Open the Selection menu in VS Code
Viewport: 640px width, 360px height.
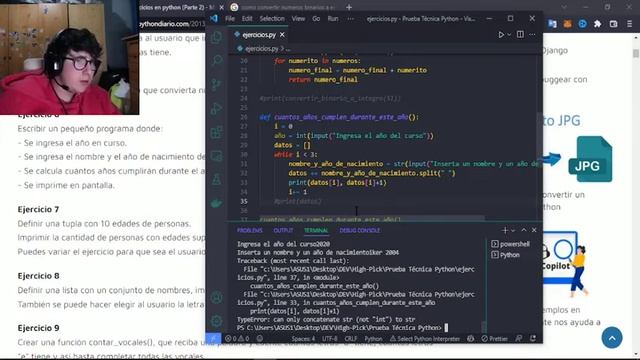(x=272, y=19)
